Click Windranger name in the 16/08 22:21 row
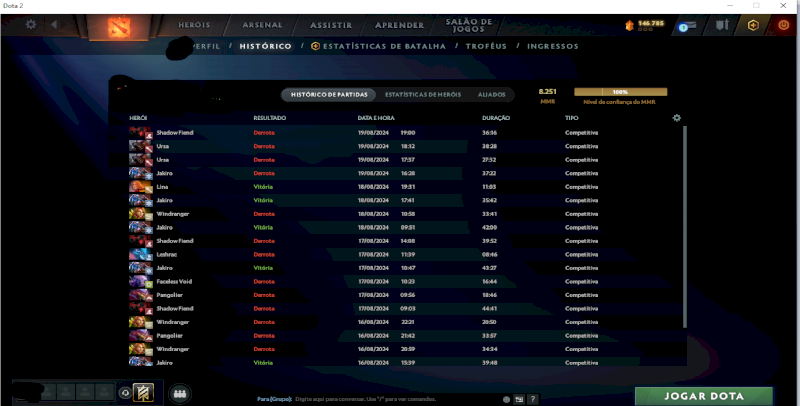The image size is (800, 406). 172,322
